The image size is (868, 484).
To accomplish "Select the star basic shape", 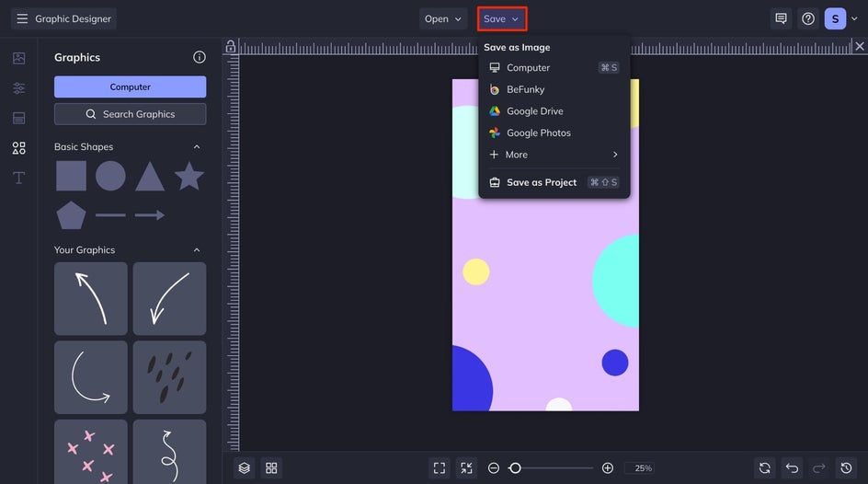I will [x=189, y=176].
